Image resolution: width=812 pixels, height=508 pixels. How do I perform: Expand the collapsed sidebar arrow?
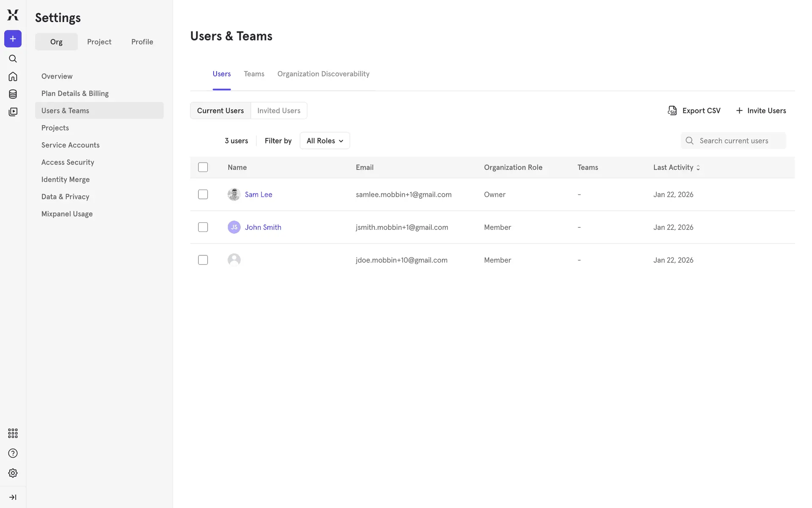(x=13, y=497)
